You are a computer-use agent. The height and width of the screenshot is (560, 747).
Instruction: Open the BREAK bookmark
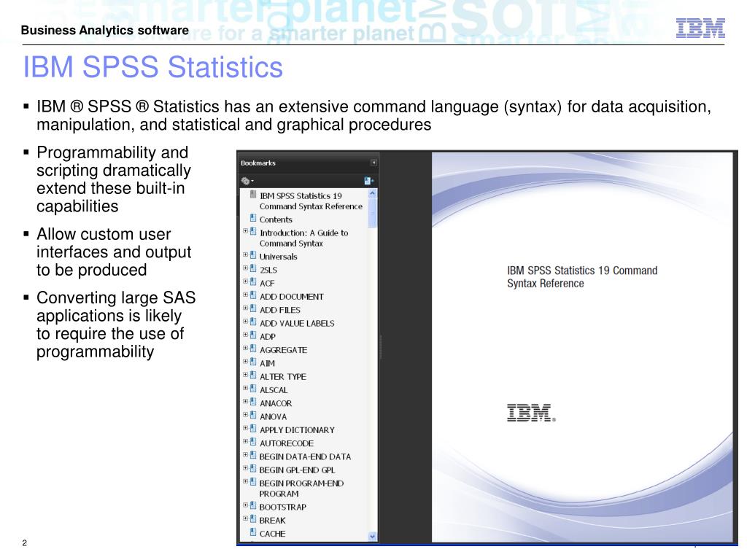click(x=272, y=521)
